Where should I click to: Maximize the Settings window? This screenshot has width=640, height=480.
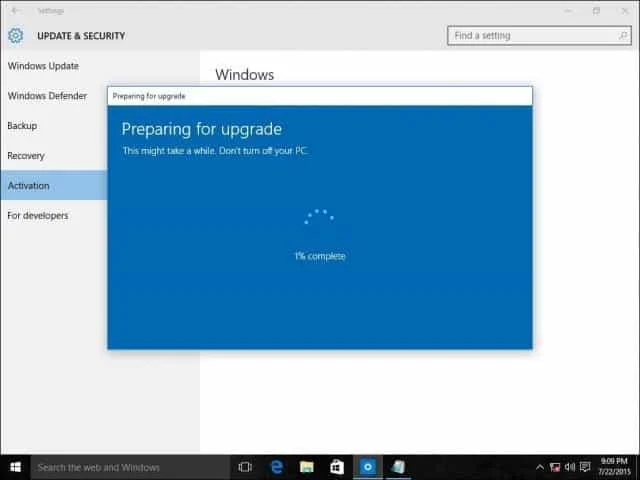click(x=596, y=11)
